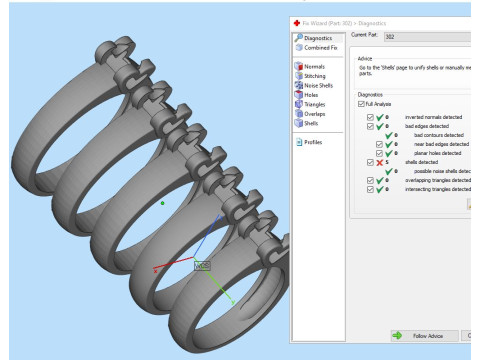The height and width of the screenshot is (360, 480).
Task: Click the 'bad contours detected' text
Action: [x=439, y=135]
